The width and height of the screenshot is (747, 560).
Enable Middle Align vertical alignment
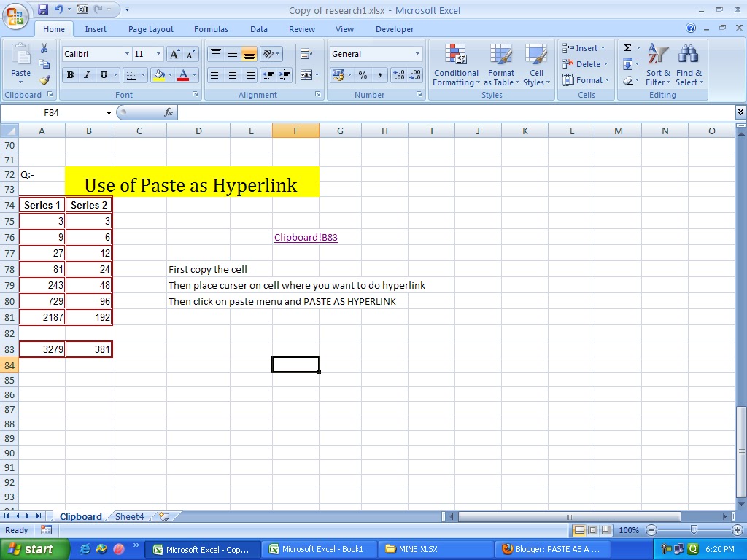232,53
